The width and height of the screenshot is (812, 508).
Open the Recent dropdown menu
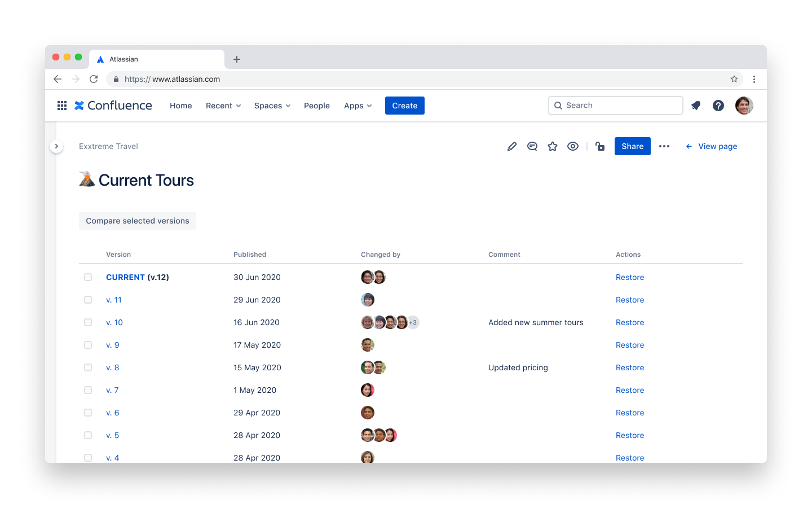[x=223, y=106]
